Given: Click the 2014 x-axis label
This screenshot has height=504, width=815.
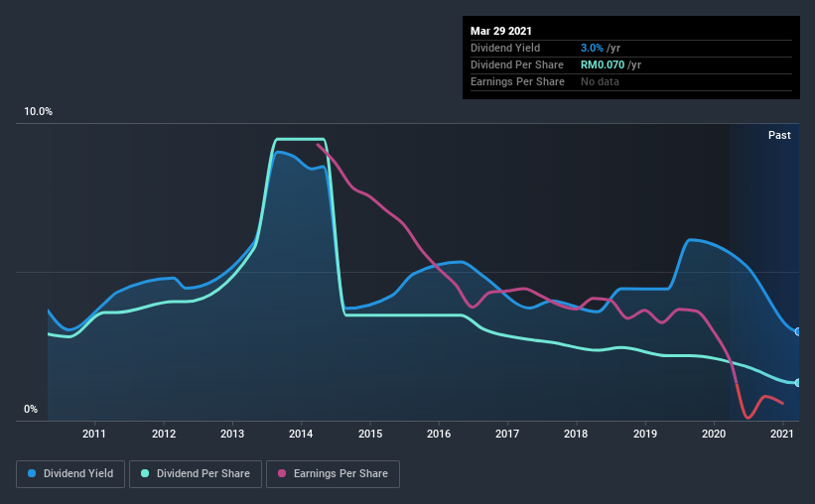Looking at the screenshot, I should 301,434.
